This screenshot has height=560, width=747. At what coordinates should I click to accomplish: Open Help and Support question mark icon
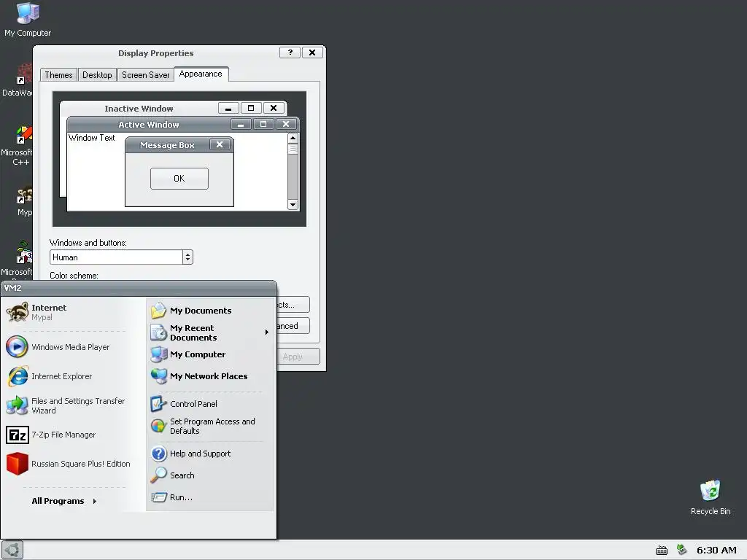tap(158, 454)
